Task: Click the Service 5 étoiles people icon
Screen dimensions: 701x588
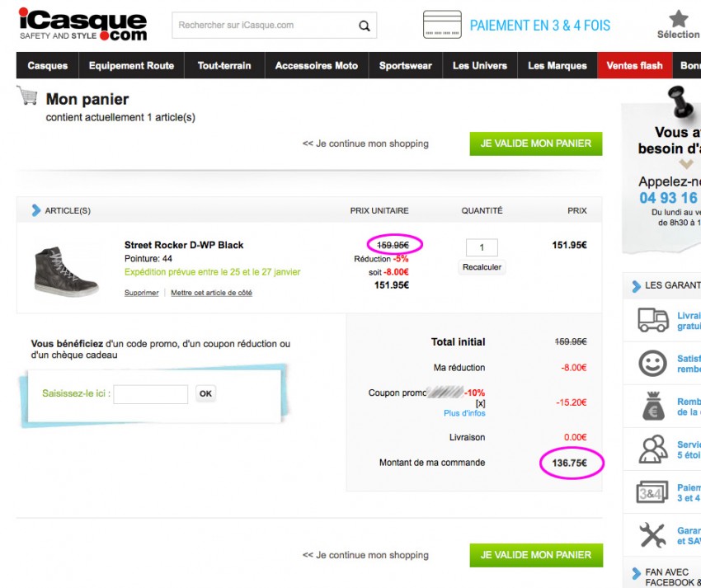Action: (652, 449)
